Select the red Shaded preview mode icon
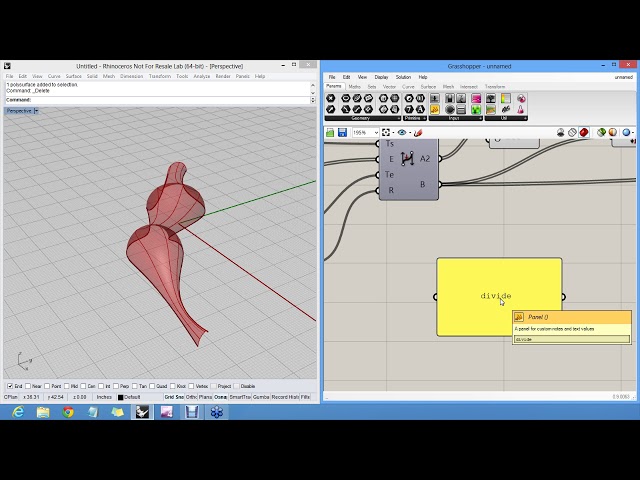The image size is (640, 480). [584, 132]
